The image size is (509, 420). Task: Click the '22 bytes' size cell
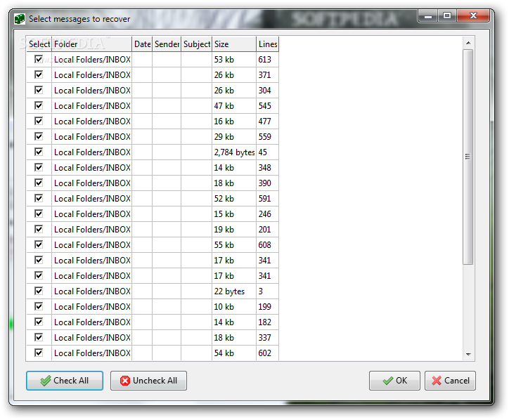click(x=234, y=291)
